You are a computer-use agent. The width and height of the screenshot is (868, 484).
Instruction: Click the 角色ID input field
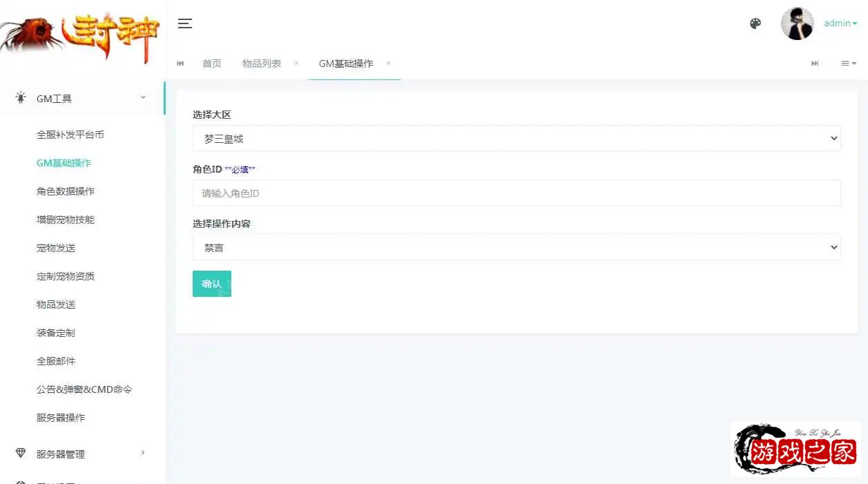[517, 193]
